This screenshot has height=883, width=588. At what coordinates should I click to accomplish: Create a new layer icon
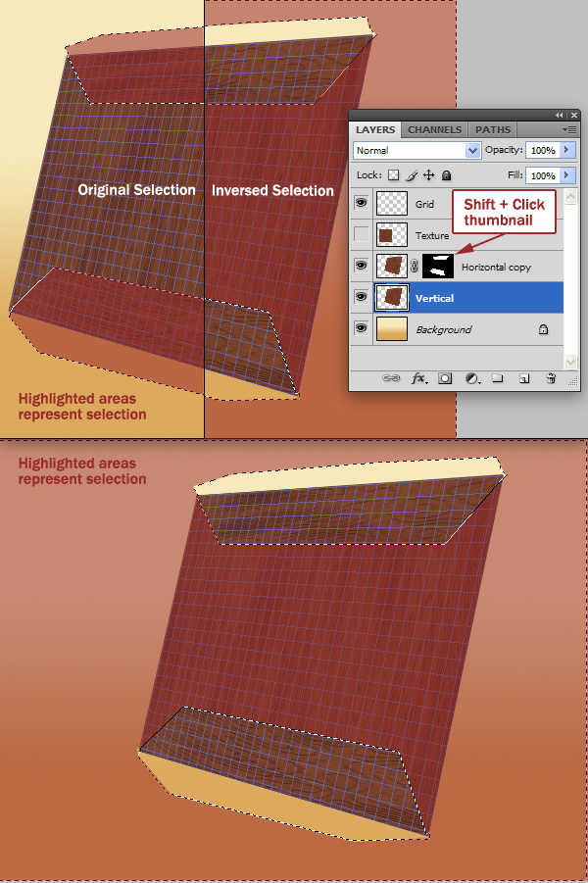(x=524, y=378)
